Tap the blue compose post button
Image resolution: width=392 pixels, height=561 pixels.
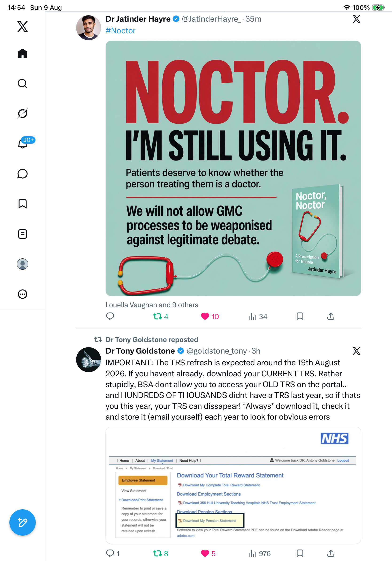click(23, 522)
